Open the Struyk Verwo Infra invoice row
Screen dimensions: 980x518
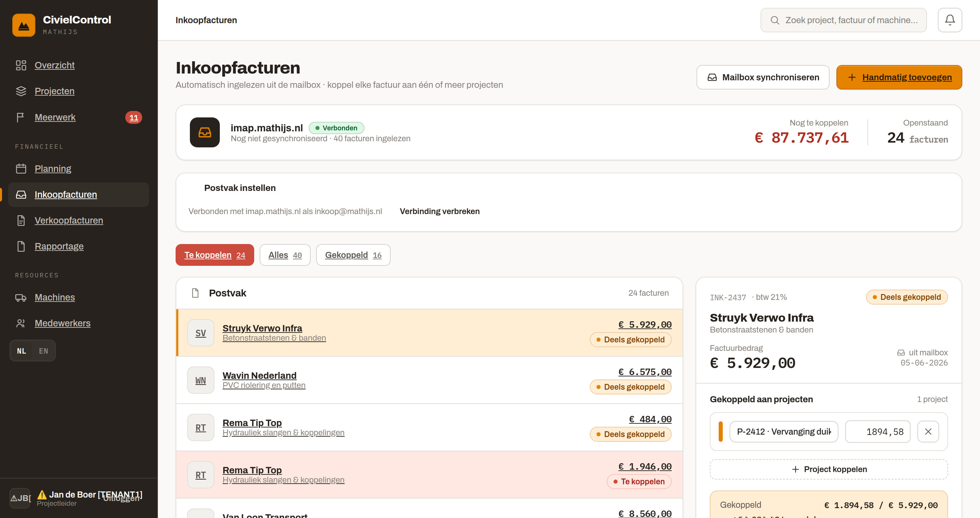[x=429, y=333]
